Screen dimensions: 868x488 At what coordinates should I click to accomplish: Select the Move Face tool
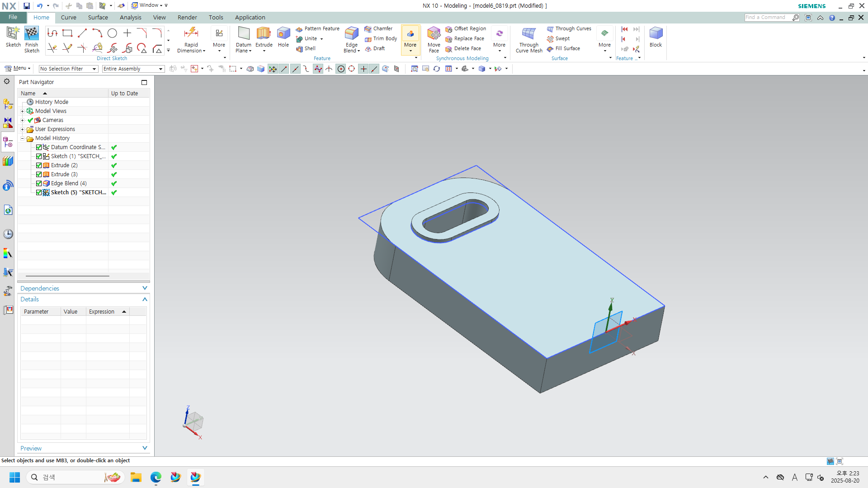pos(434,34)
